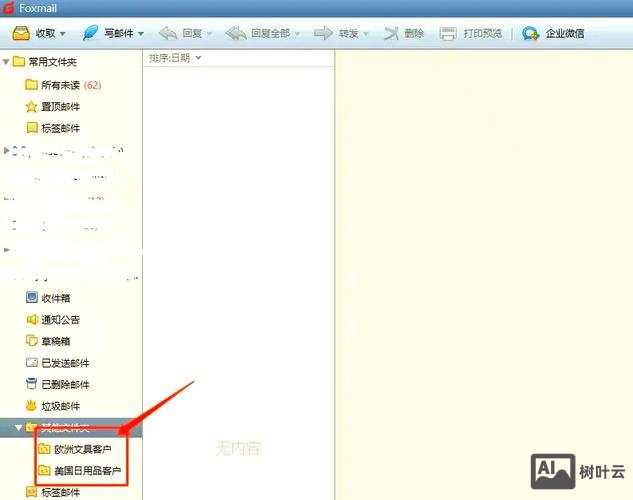
Task: Click the bottom 标签邮件 icon
Action: pos(31,492)
